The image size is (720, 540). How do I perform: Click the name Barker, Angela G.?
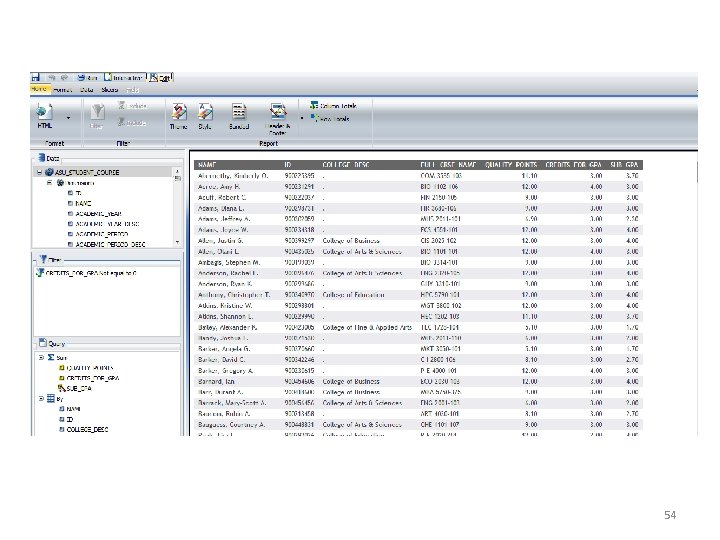tap(224, 349)
